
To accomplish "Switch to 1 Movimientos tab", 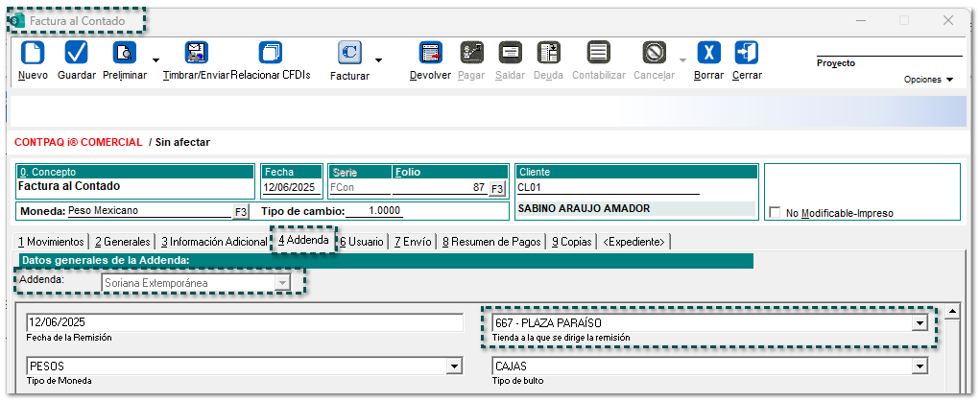I will 53,242.
